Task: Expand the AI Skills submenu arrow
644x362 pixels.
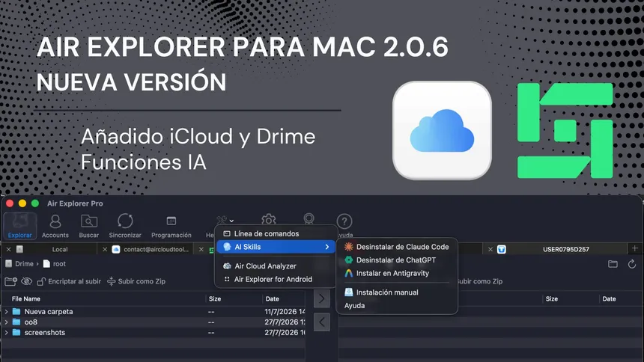Action: tap(327, 247)
